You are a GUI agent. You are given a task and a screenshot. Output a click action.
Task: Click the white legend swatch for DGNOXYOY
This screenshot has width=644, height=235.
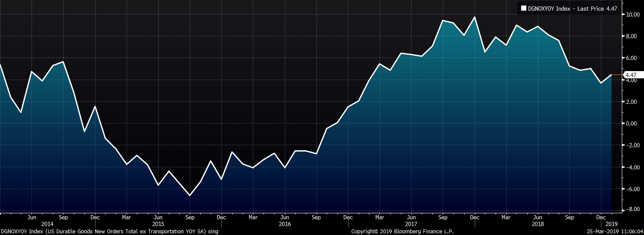524,8
